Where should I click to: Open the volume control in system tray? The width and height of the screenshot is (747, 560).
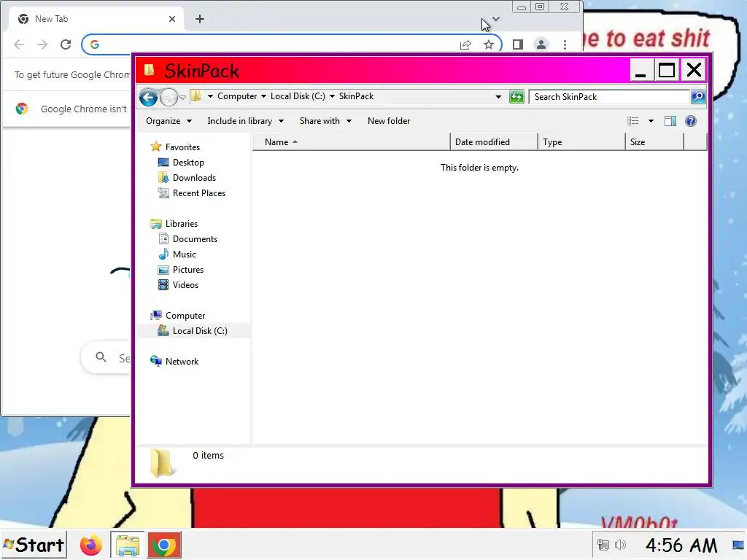click(x=620, y=545)
